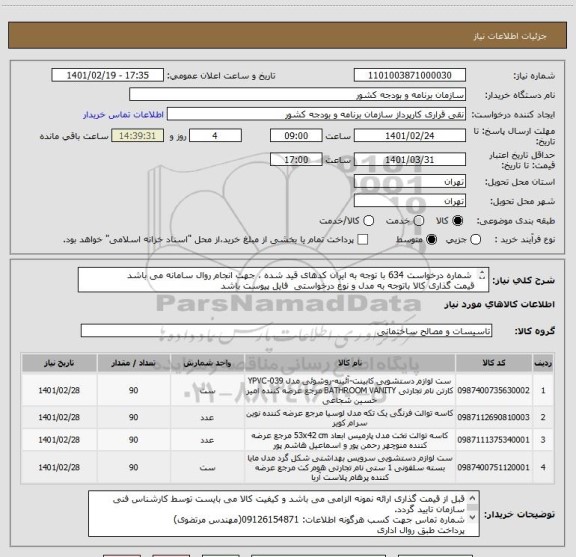Click the buyer organization name field

(298, 95)
